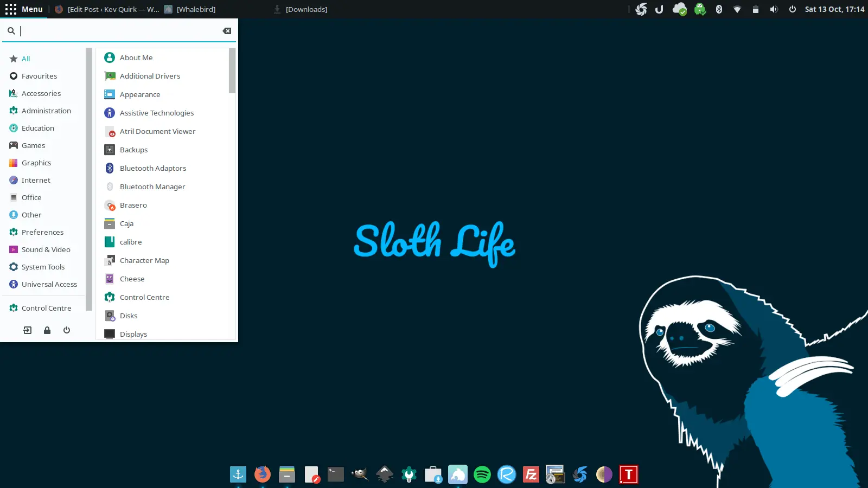
Task: Select the Favourites category
Action: 39,76
